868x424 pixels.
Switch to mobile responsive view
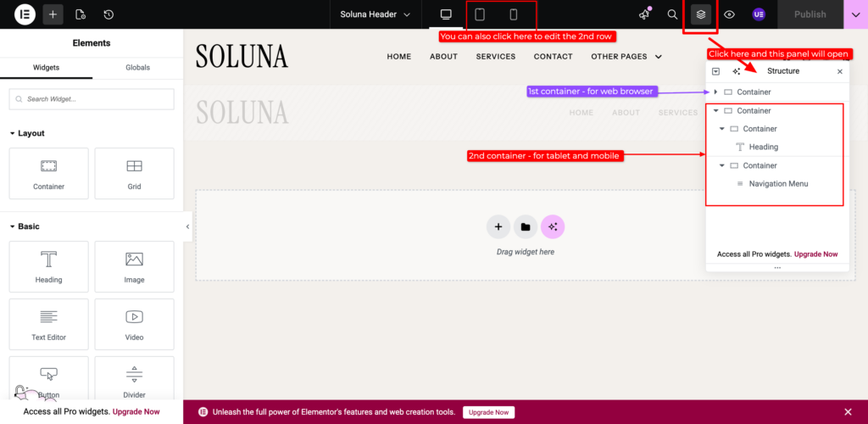click(x=513, y=14)
